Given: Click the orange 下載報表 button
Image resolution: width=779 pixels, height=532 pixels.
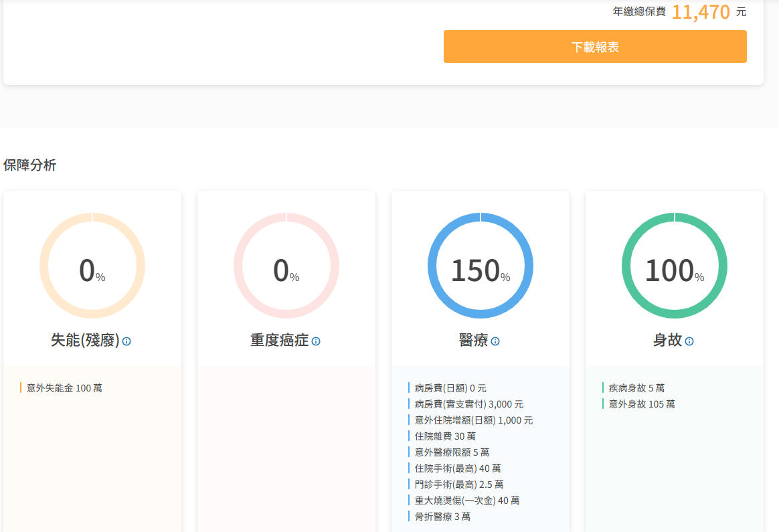Looking at the screenshot, I should (595, 47).
